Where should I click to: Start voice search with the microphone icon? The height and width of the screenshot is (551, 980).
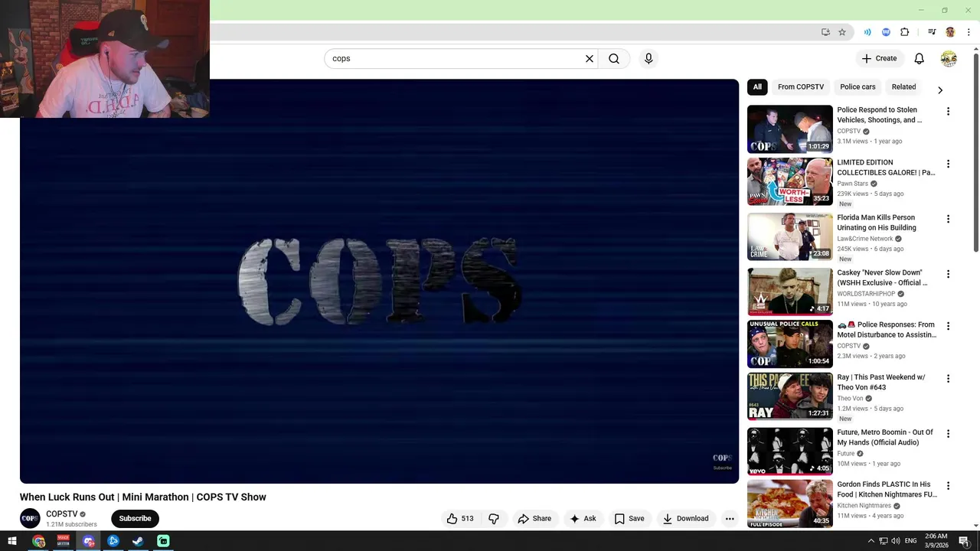point(648,58)
